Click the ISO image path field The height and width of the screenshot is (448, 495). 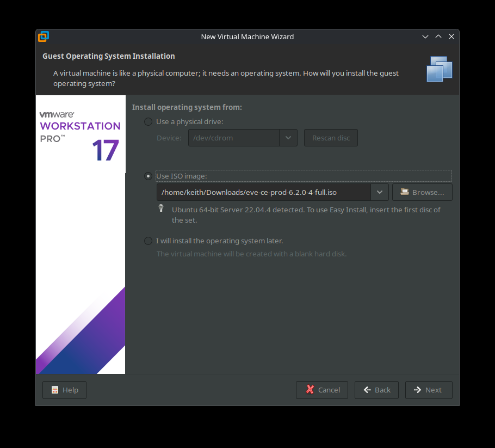264,192
